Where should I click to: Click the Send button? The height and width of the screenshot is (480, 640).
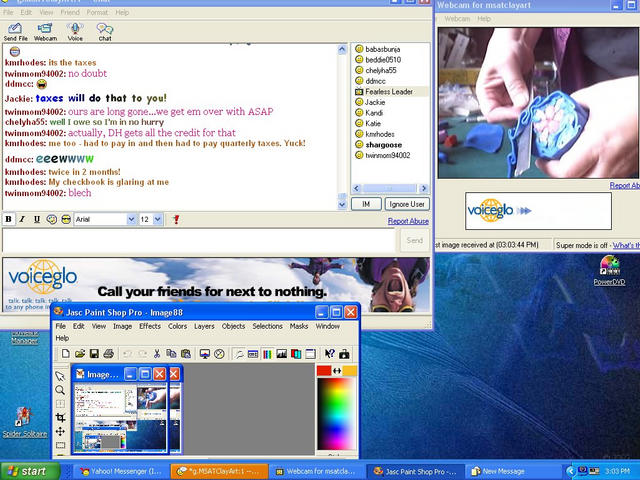click(x=414, y=240)
